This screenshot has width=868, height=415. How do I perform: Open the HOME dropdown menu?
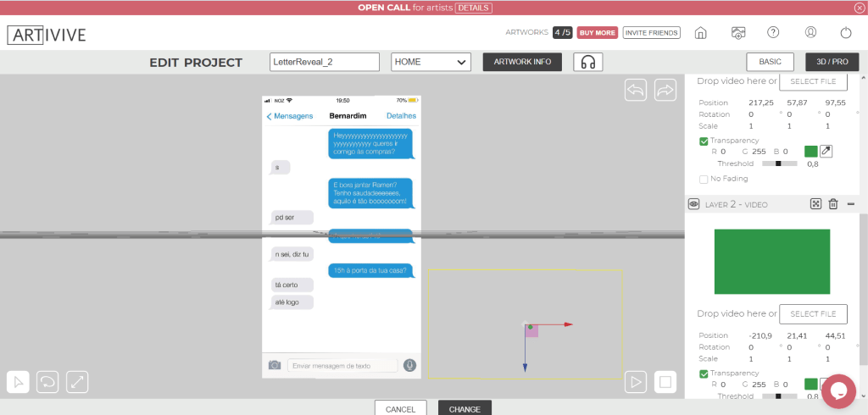coord(431,62)
